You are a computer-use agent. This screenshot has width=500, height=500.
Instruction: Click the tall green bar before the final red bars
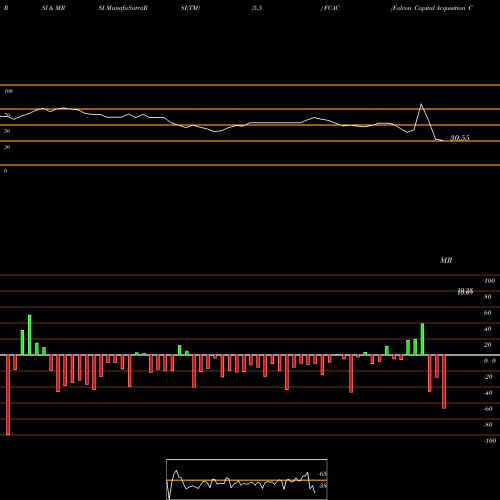(423, 339)
